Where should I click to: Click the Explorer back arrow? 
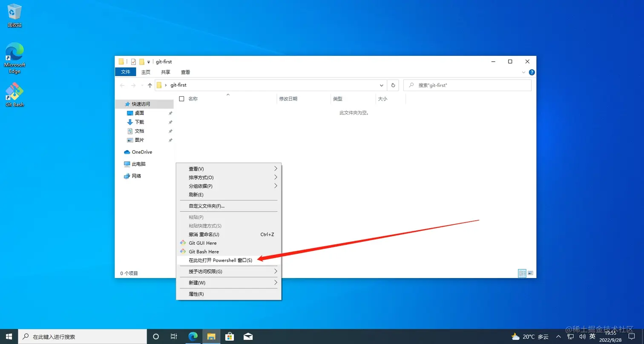(122, 85)
